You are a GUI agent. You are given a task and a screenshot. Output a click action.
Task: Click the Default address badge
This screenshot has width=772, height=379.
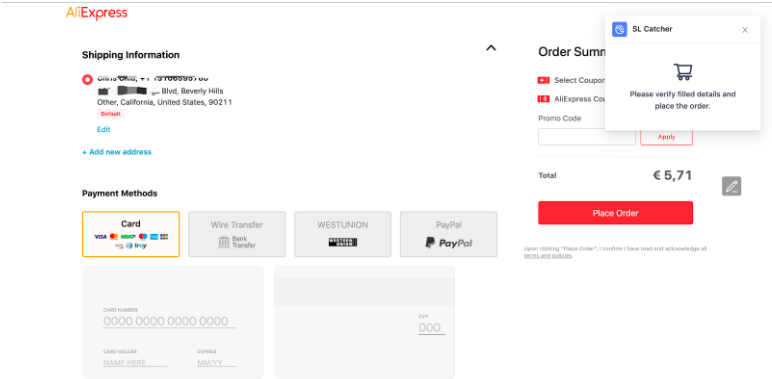tap(111, 114)
